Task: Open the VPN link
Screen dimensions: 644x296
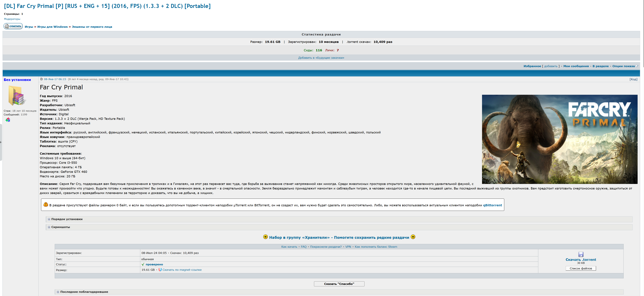Action: (x=348, y=247)
